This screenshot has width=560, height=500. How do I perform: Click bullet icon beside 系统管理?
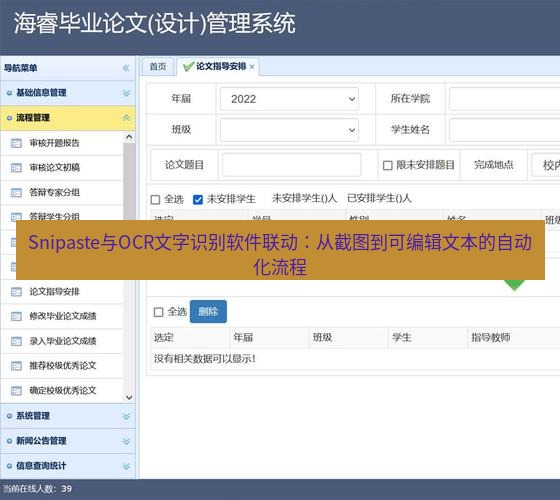(x=9, y=416)
